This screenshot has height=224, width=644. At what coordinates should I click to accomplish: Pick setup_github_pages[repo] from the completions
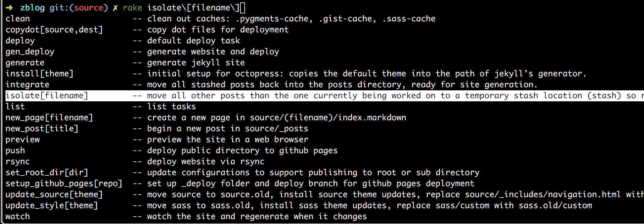click(x=64, y=184)
